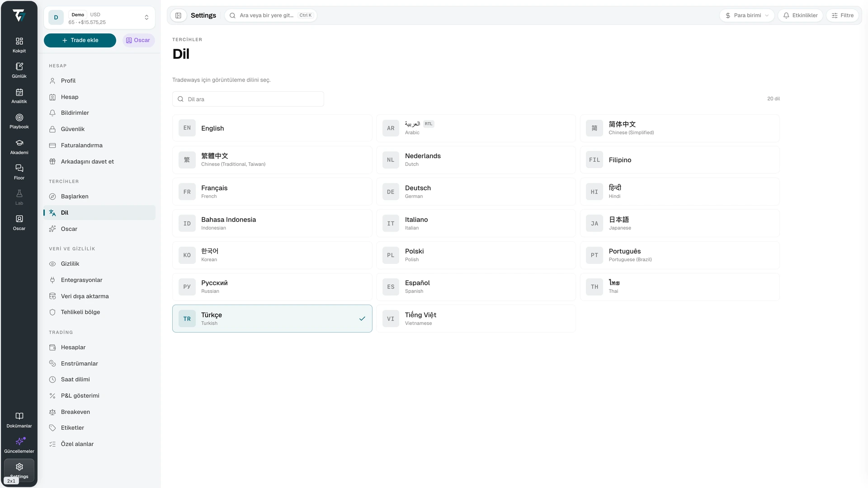Click the dollar icon beside Para birimi

(x=728, y=15)
